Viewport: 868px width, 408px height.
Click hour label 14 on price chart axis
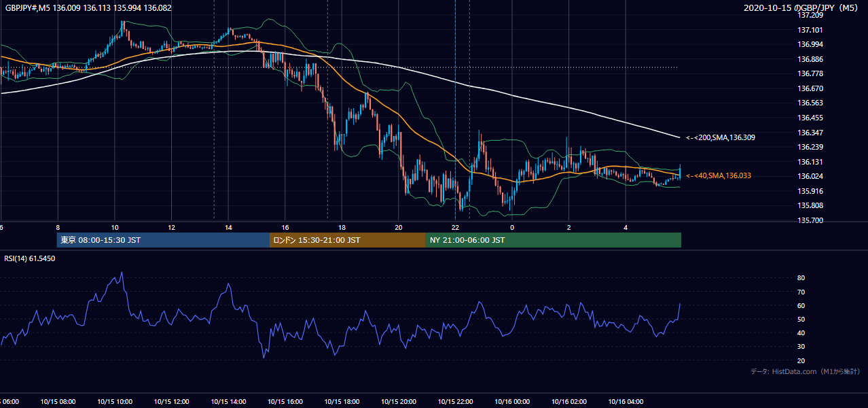228,228
